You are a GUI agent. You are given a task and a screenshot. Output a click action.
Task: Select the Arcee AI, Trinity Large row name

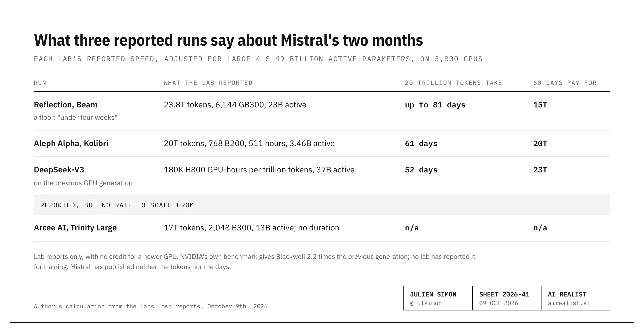pos(75,228)
